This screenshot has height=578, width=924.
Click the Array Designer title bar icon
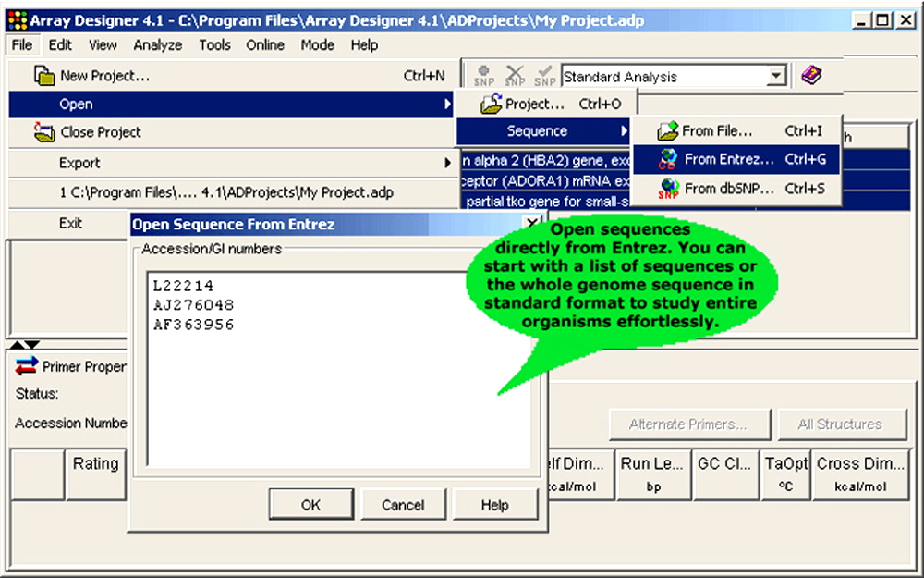point(18,20)
